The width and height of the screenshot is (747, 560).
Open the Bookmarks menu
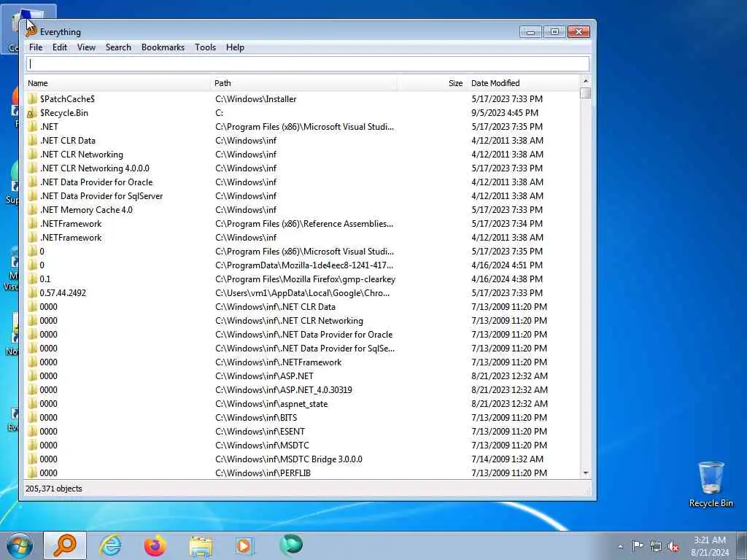point(163,47)
